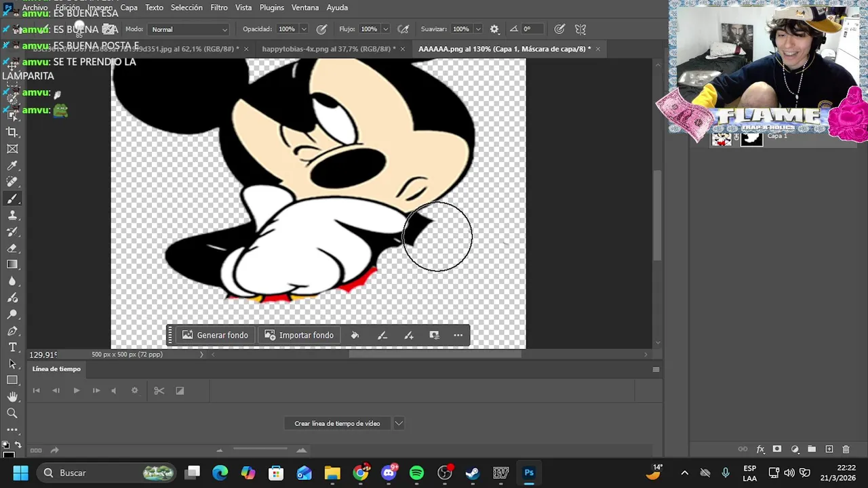Select the Pen tool
Screen dimensions: 868x488
[x=12, y=331]
